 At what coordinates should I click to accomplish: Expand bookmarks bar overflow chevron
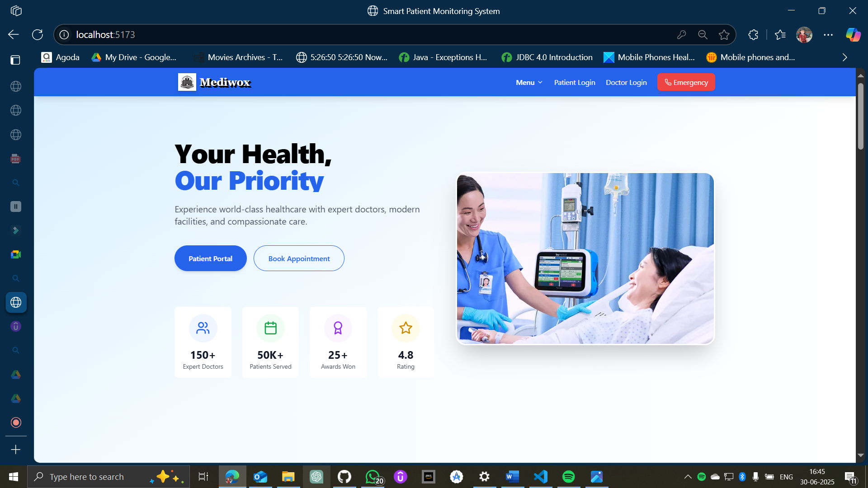844,57
